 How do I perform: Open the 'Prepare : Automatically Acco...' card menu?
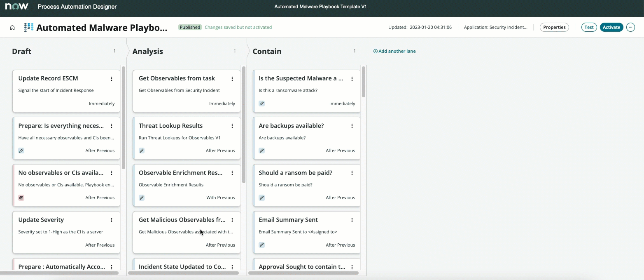point(112,267)
